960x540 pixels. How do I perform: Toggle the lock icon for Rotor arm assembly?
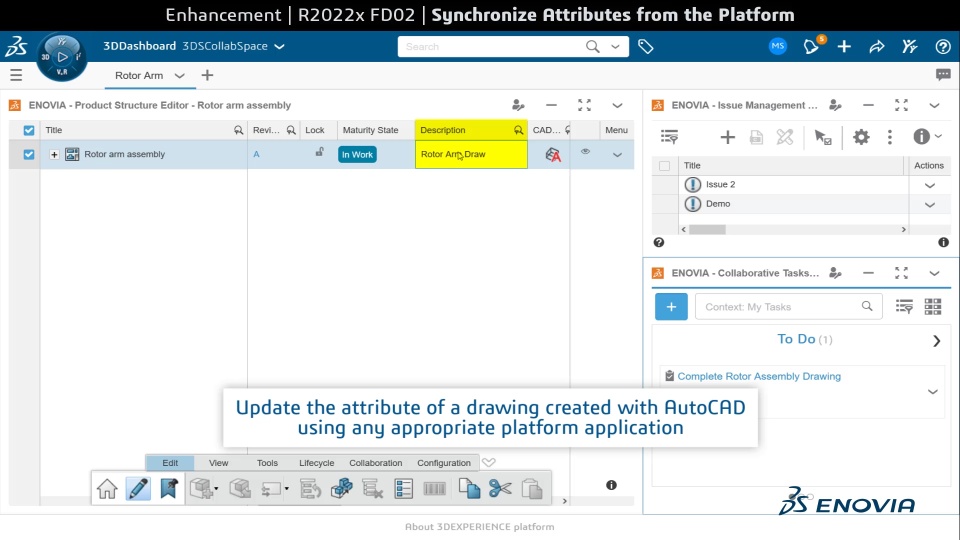pos(320,152)
